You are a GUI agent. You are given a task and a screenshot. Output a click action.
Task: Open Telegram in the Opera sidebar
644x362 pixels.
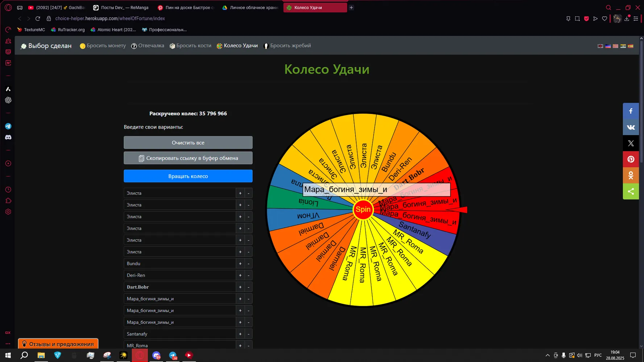(x=8, y=126)
